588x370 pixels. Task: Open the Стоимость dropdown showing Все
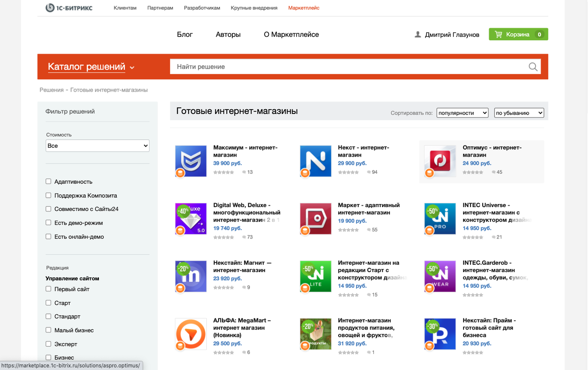coord(97,146)
